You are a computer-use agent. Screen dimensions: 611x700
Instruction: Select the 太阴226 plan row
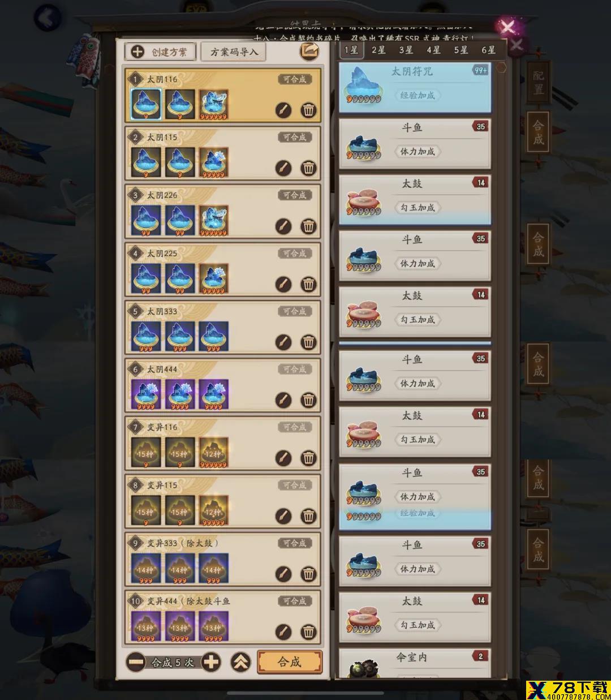(223, 211)
